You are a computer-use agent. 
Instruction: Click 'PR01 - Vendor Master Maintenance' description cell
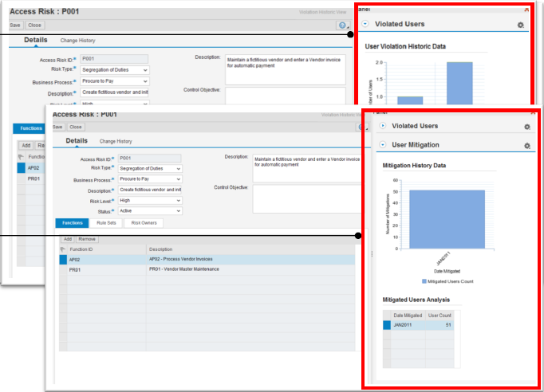click(x=184, y=269)
